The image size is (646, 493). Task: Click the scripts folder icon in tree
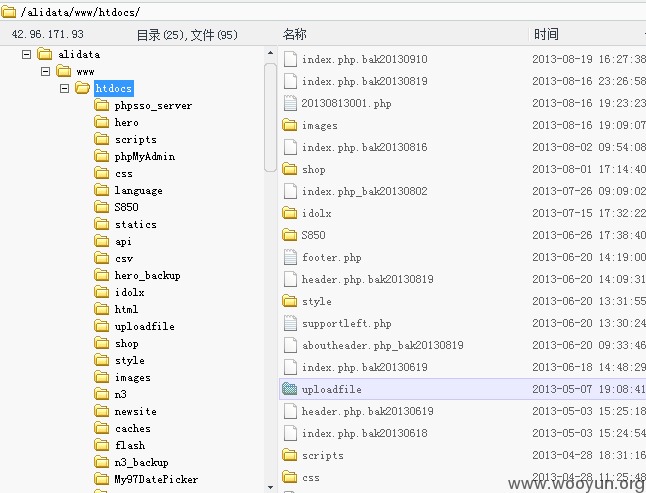click(101, 139)
